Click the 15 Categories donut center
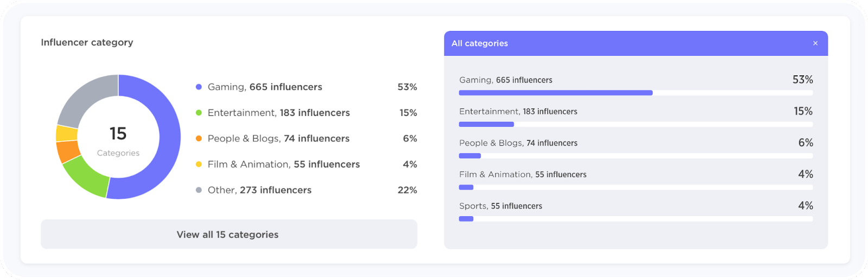This screenshot has width=868, height=280. (118, 139)
